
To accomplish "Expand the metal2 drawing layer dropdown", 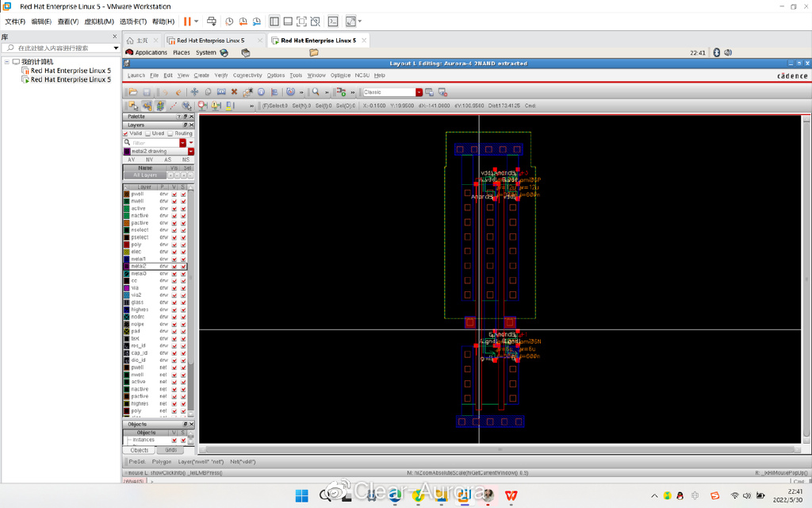I will pos(190,151).
